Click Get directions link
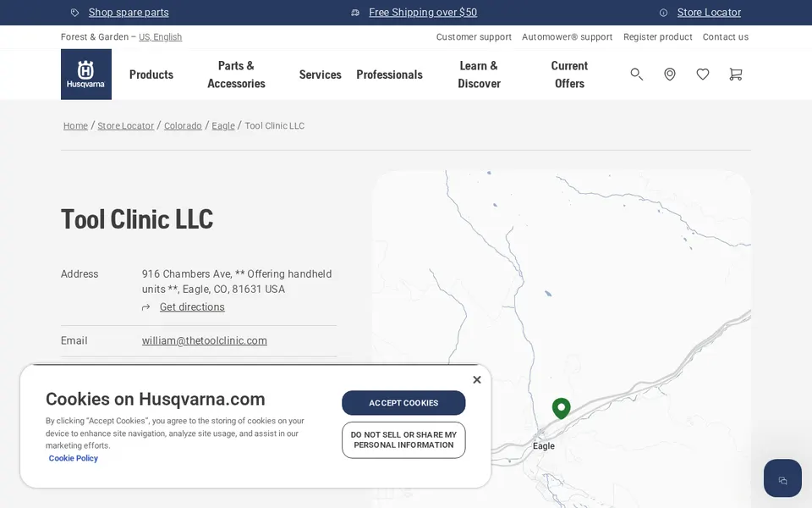The width and height of the screenshot is (812, 508). point(192,307)
